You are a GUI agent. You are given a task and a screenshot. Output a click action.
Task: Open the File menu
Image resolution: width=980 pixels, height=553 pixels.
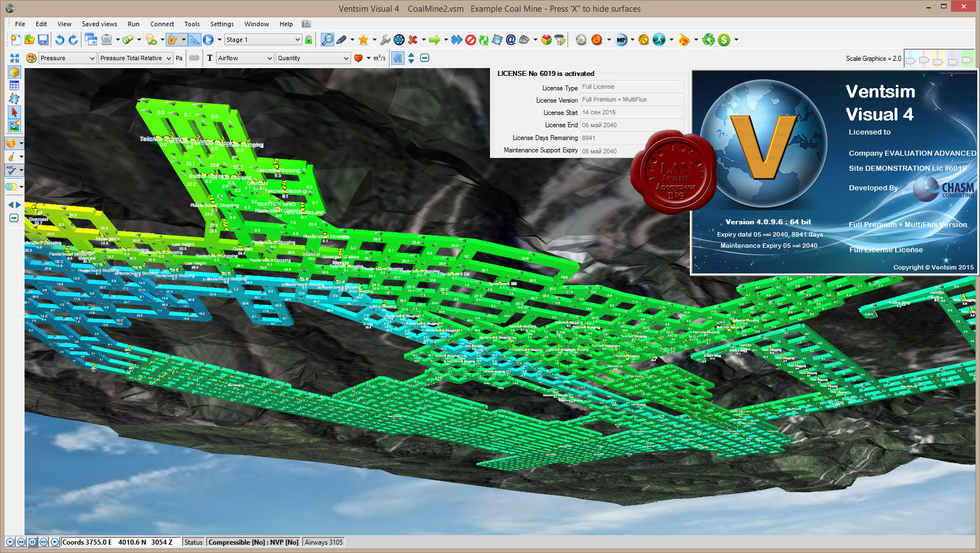20,24
